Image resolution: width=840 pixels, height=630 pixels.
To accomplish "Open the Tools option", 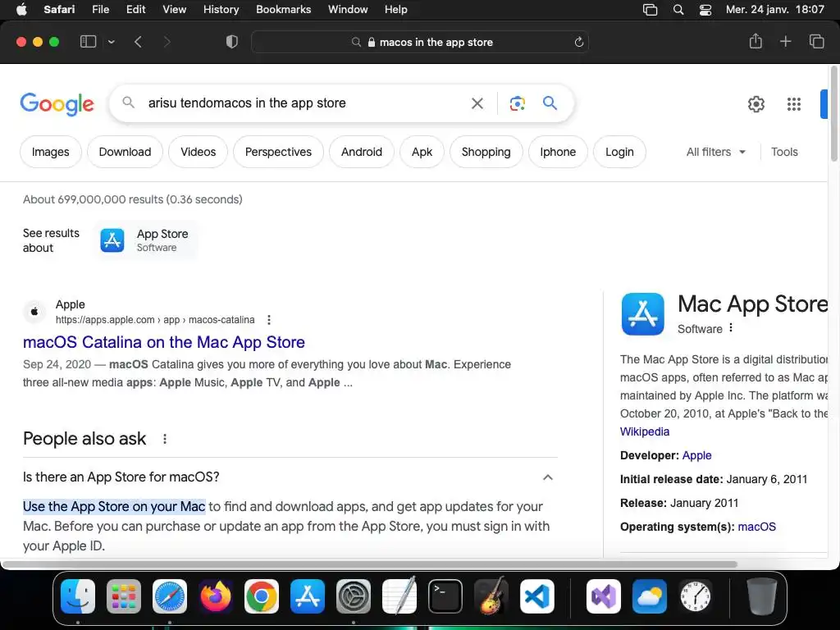I will coord(784,152).
